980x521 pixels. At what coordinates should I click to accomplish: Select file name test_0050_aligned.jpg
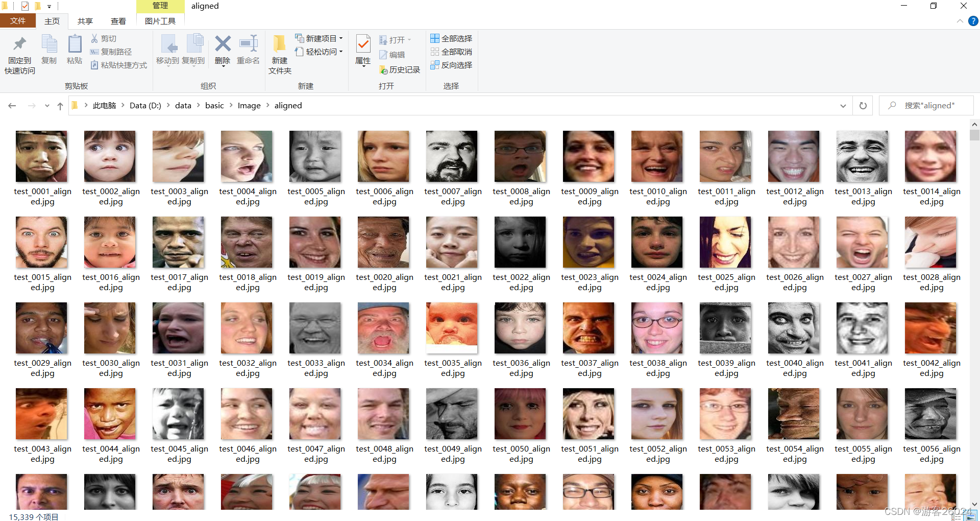pos(521,454)
